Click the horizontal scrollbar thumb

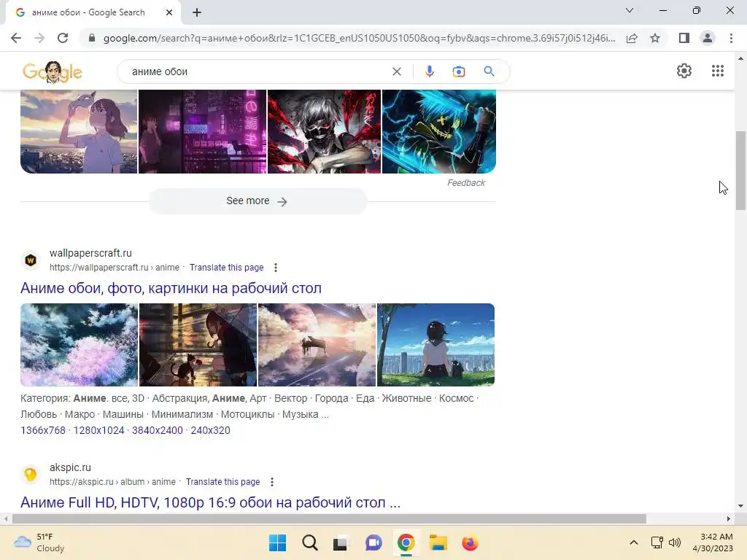329,518
